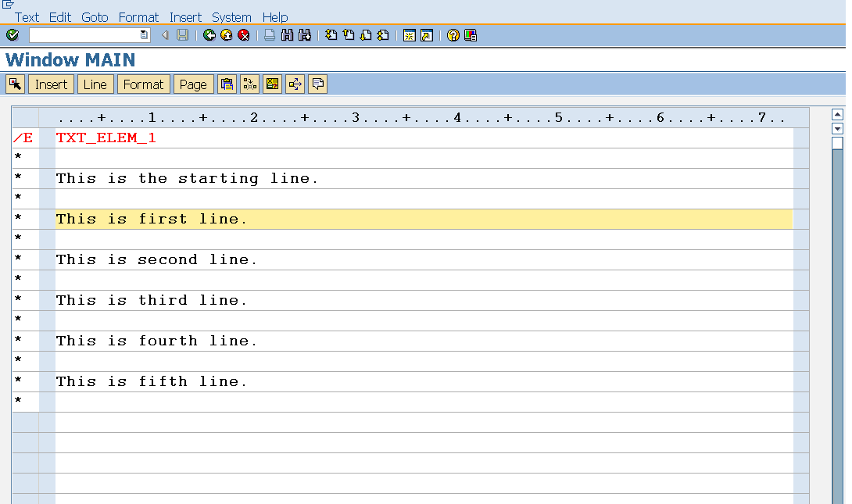Screen dimensions: 852x504
Task: Go back using the green arrow icon
Action: [x=209, y=34]
